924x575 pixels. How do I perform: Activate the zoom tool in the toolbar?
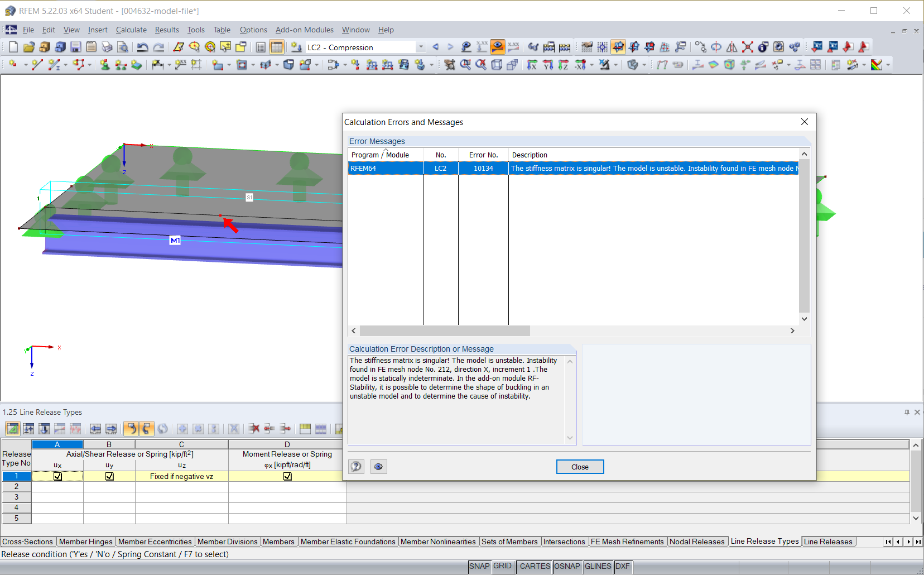465,64
